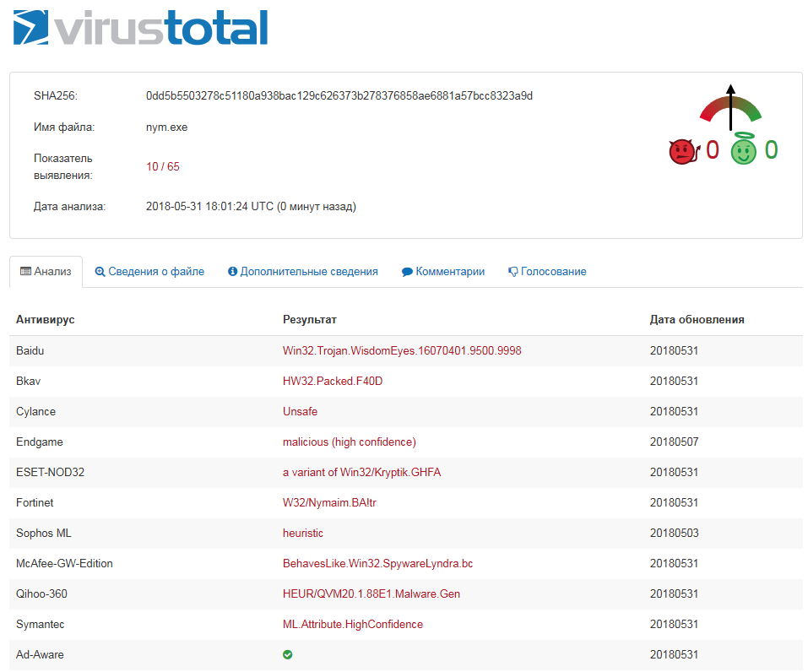Click update date 20180531 in Baidu row
This screenshot has height=672, width=808.
coord(674,351)
